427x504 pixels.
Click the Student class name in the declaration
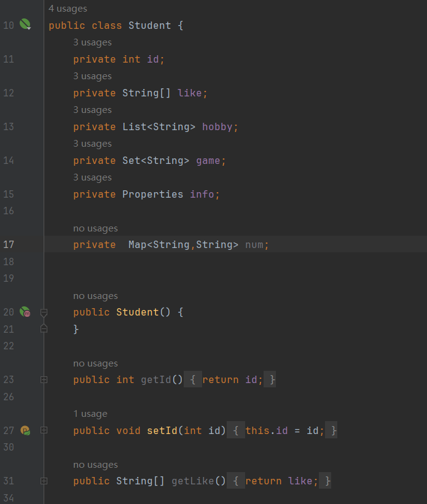pyautogui.click(x=150, y=25)
